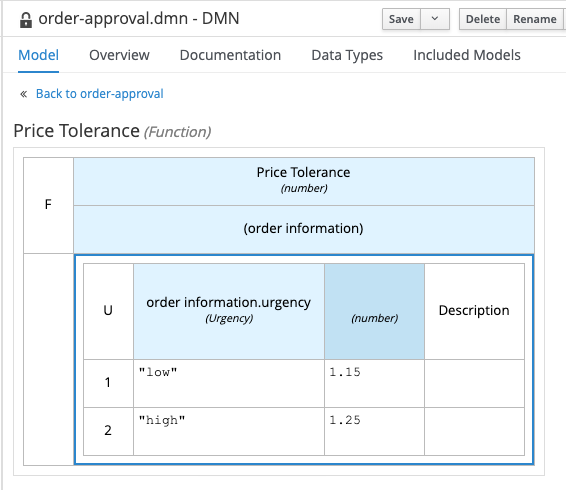This screenshot has height=490, width=566.
Task: Click the Delete button
Action: (483, 19)
